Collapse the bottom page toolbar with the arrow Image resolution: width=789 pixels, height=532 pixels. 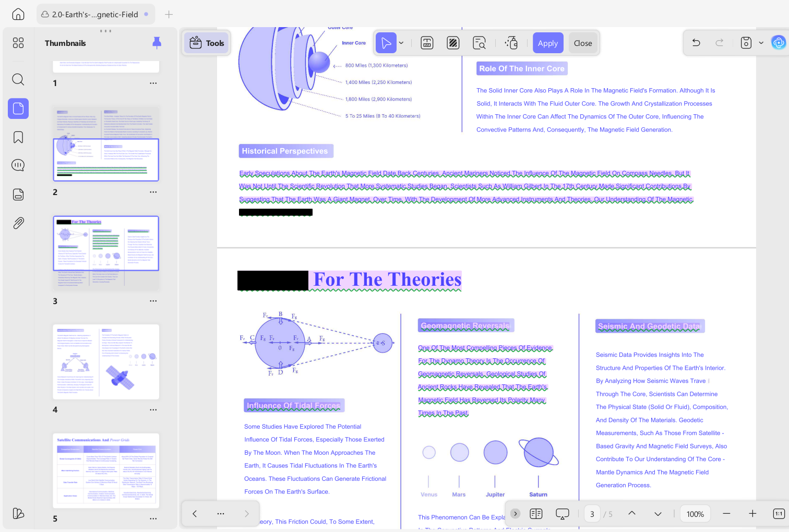click(x=515, y=514)
